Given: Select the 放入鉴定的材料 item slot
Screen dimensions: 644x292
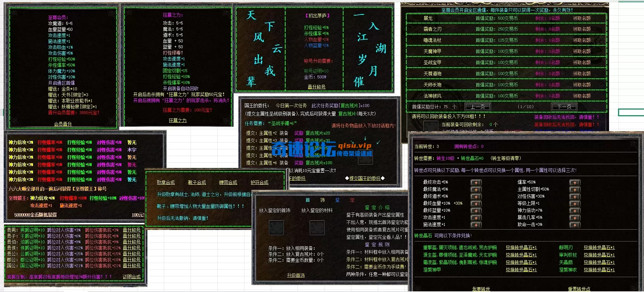Looking at the screenshot, I should (x=317, y=228).
